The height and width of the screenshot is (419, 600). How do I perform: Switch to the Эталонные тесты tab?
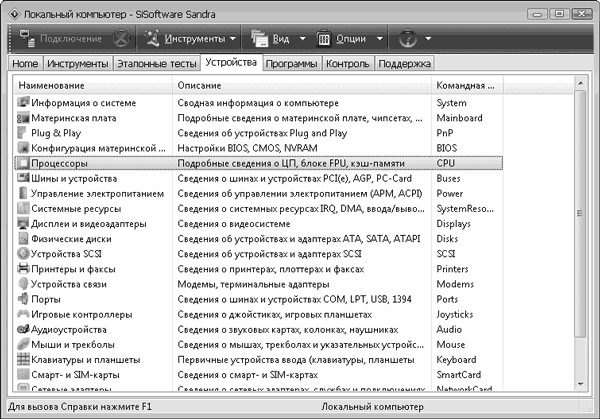156,63
